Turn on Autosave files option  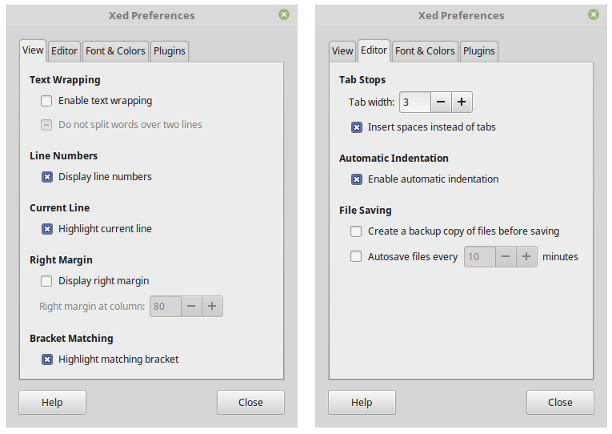(357, 257)
